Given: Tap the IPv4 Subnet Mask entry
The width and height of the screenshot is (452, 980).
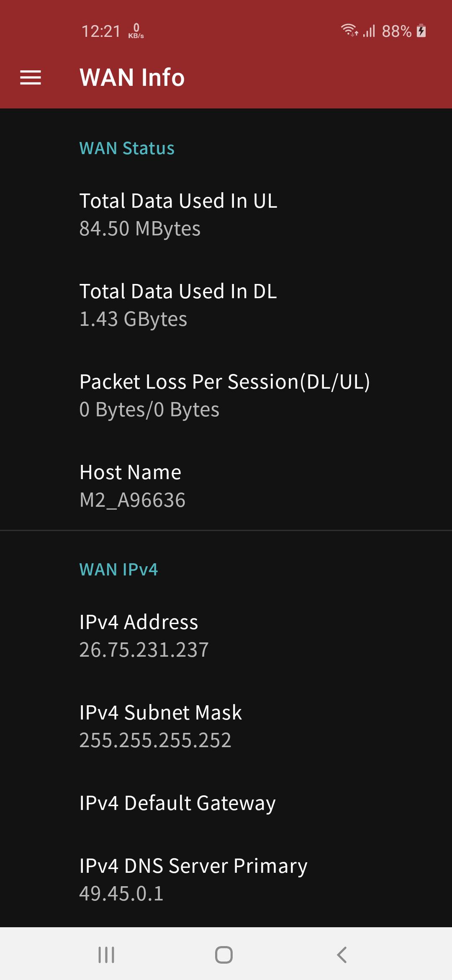Looking at the screenshot, I should (226, 727).
